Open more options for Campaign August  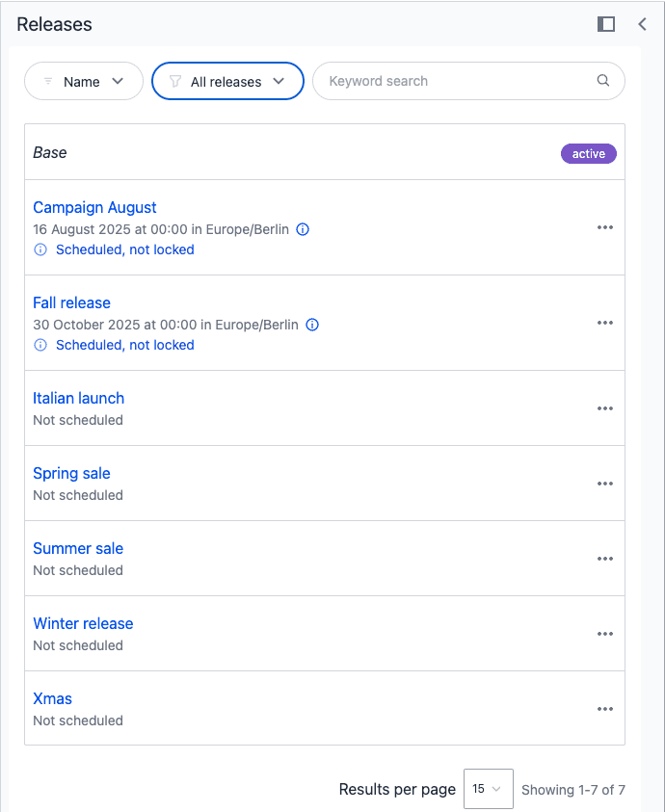click(605, 227)
